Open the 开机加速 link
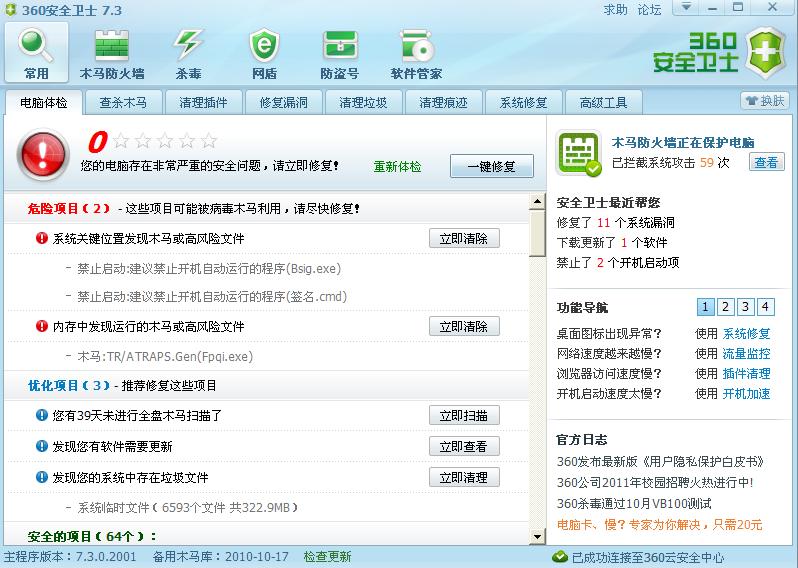 point(746,393)
